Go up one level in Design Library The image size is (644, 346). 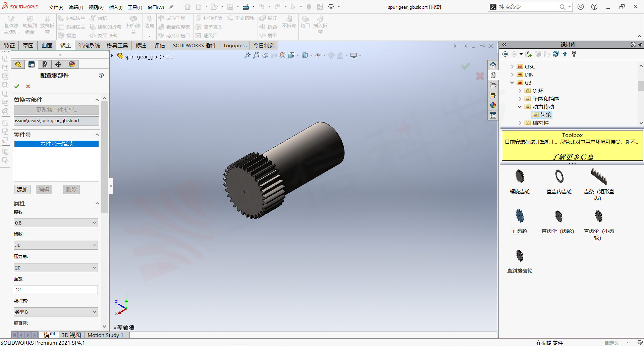click(x=565, y=54)
